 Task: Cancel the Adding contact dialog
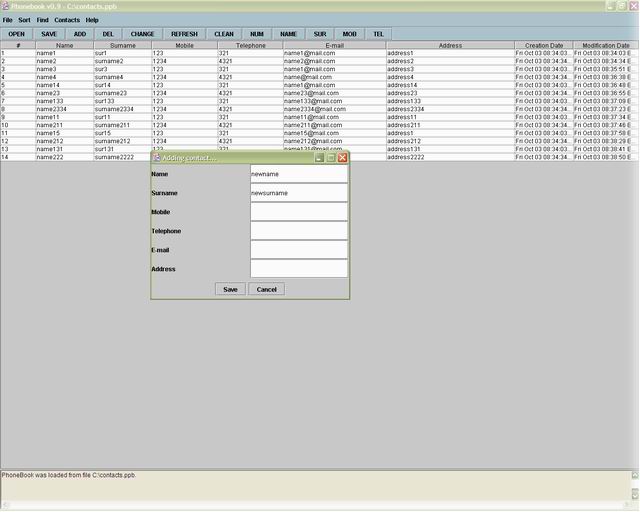[x=267, y=289]
